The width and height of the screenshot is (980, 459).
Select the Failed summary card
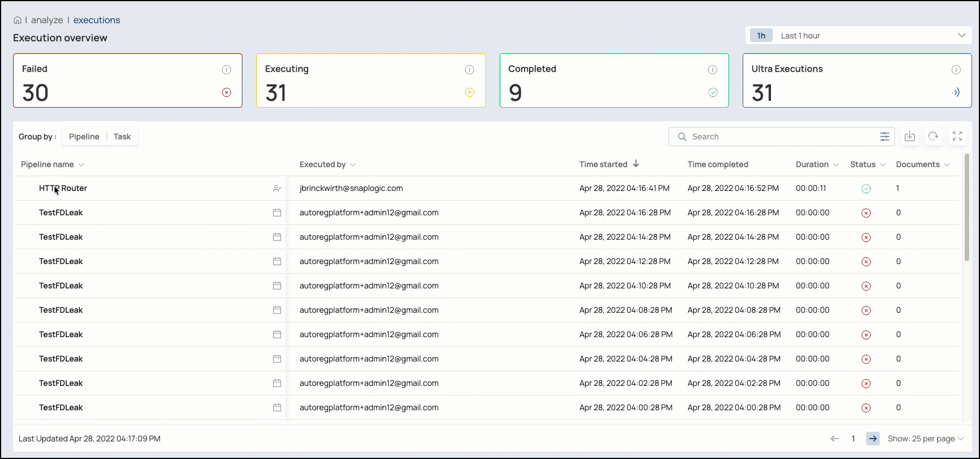(x=127, y=80)
